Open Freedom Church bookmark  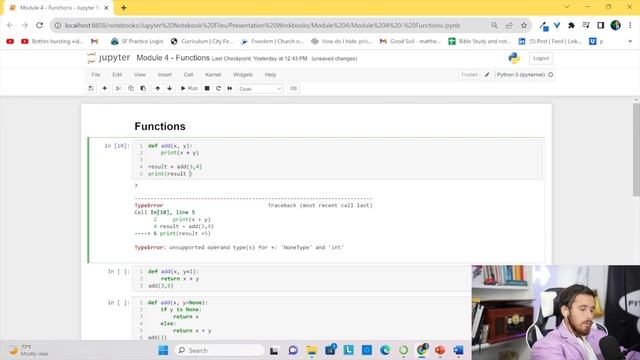click(272, 41)
